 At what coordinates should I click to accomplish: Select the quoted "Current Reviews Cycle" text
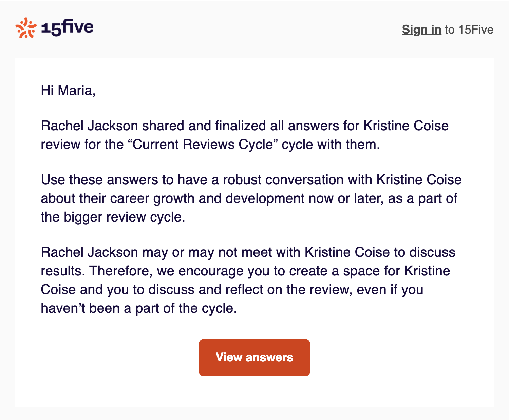pyautogui.click(x=203, y=145)
